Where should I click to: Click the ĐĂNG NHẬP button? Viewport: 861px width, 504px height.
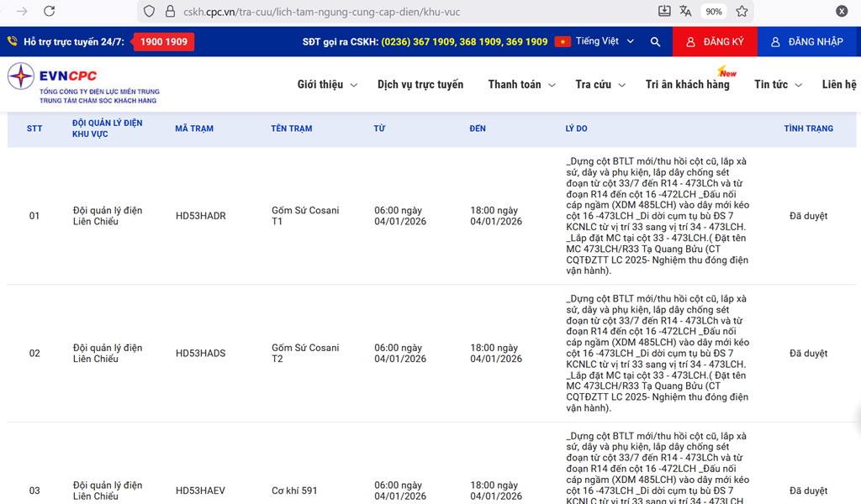(x=807, y=42)
